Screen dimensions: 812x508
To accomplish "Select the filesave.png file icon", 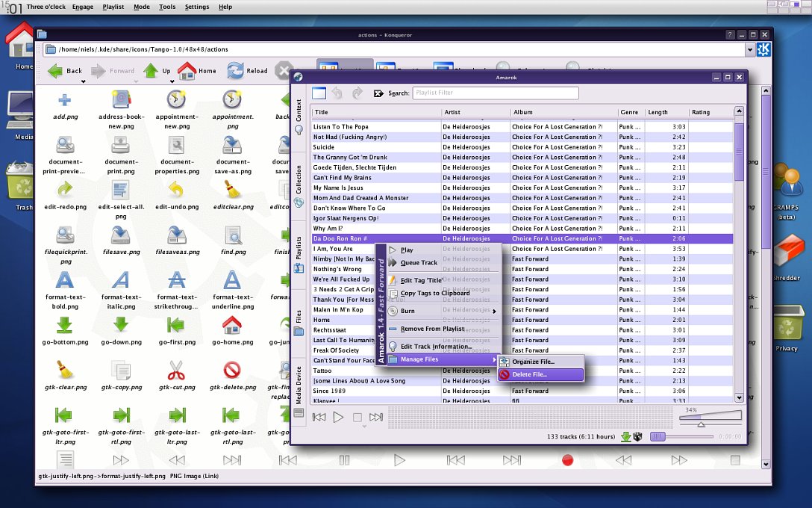I will coord(121,235).
